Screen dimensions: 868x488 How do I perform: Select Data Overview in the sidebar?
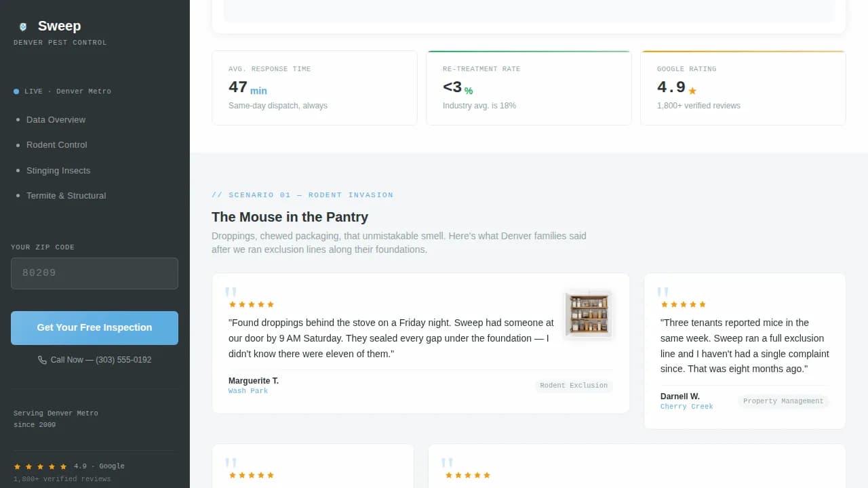coord(56,120)
